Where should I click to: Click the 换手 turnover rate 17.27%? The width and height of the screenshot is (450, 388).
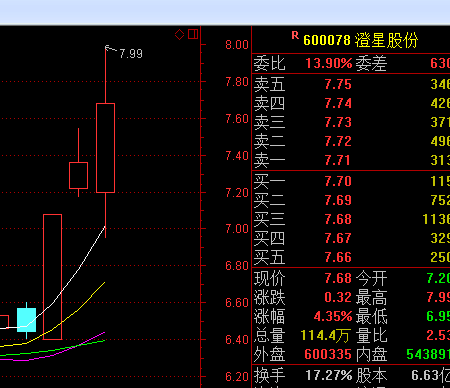coord(329,375)
